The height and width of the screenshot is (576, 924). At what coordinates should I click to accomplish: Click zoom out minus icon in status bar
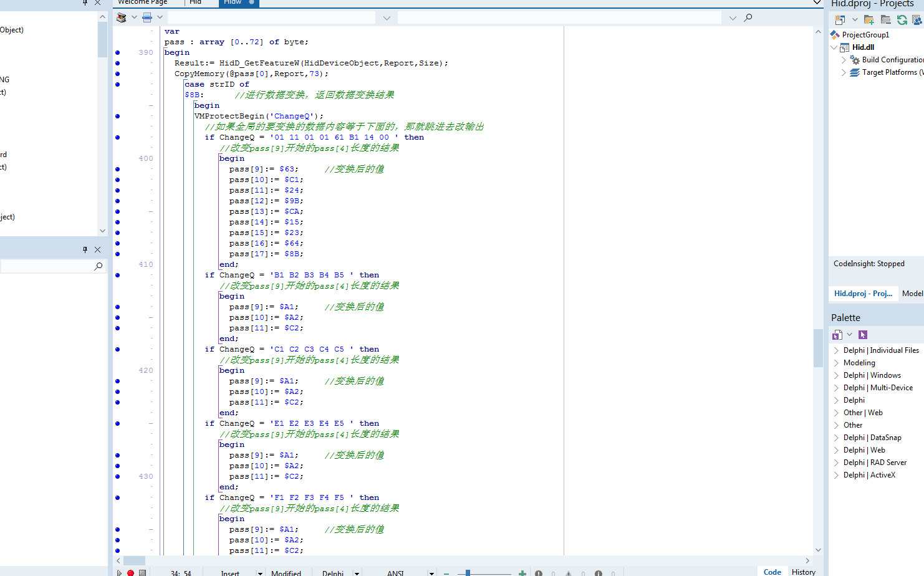pos(446,574)
